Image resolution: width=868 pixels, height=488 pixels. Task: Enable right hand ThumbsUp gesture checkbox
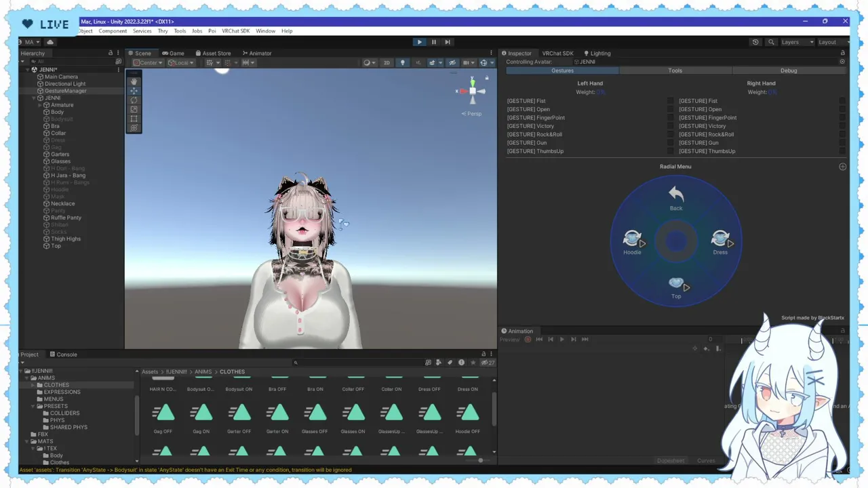pos(842,151)
